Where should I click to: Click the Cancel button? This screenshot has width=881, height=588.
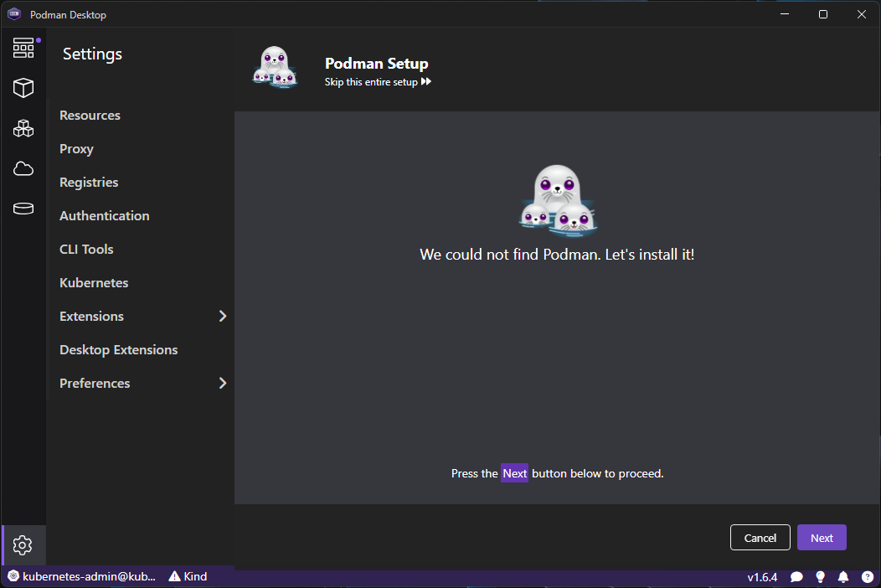(x=760, y=538)
